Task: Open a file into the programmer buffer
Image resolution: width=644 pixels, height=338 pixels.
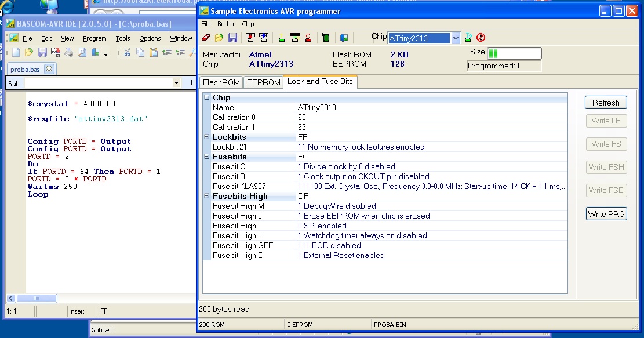Action: click(219, 38)
